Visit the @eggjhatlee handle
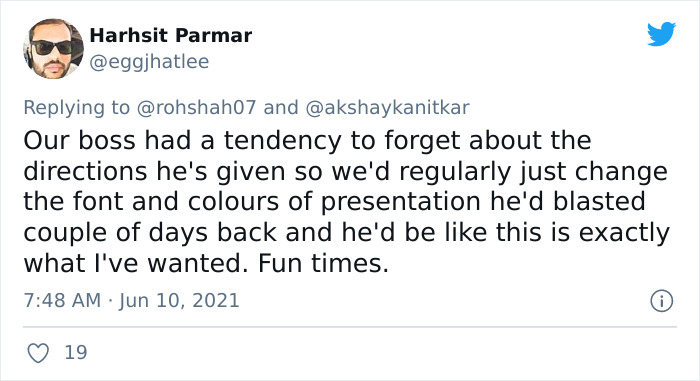This screenshot has width=700, height=381. 149,62
